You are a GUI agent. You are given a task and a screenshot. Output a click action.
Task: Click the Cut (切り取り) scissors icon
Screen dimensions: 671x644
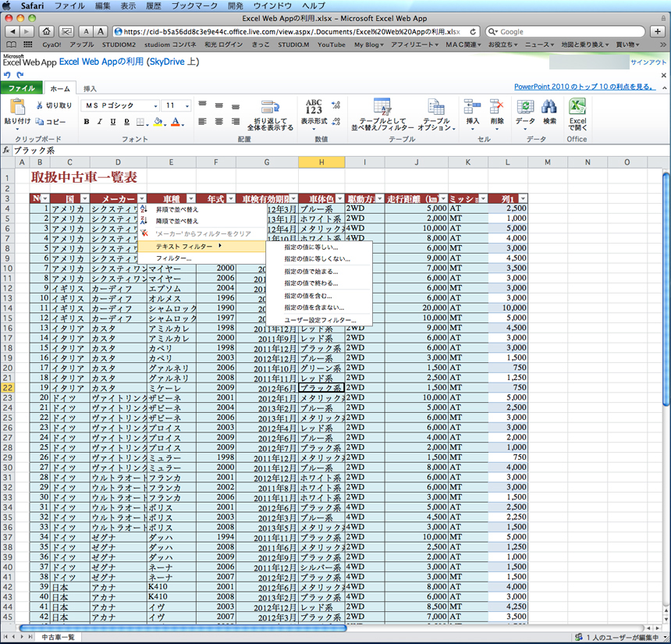39,105
